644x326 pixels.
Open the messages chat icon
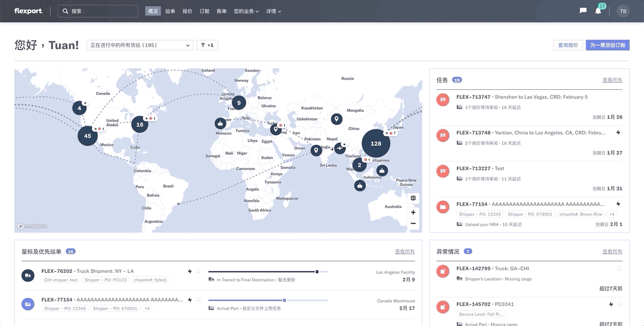pos(583,11)
